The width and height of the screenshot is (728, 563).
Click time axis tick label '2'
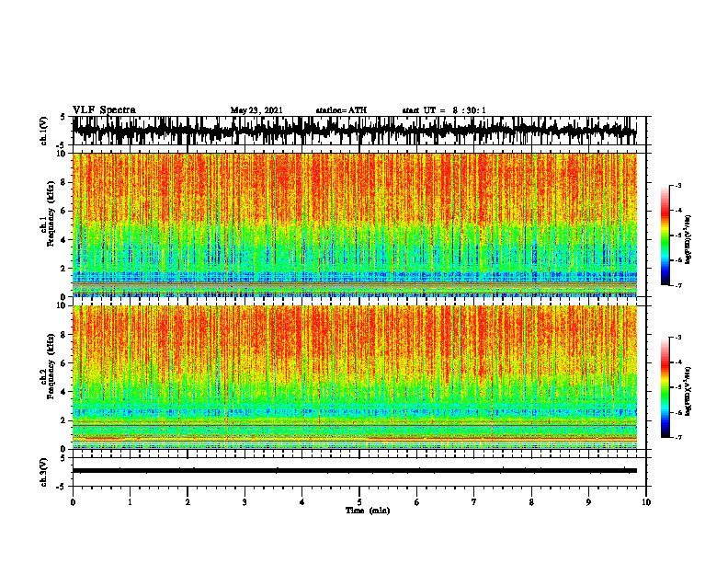188,502
